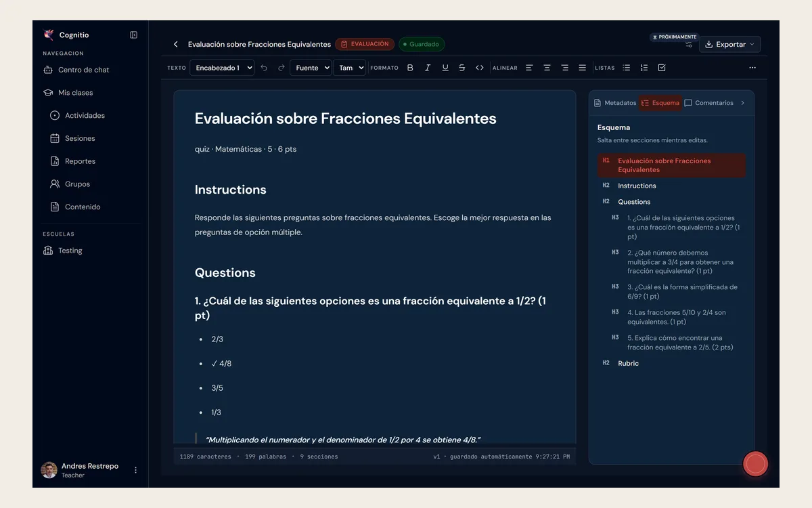The width and height of the screenshot is (812, 508).
Task: Switch to Esquema tab
Action: point(660,103)
